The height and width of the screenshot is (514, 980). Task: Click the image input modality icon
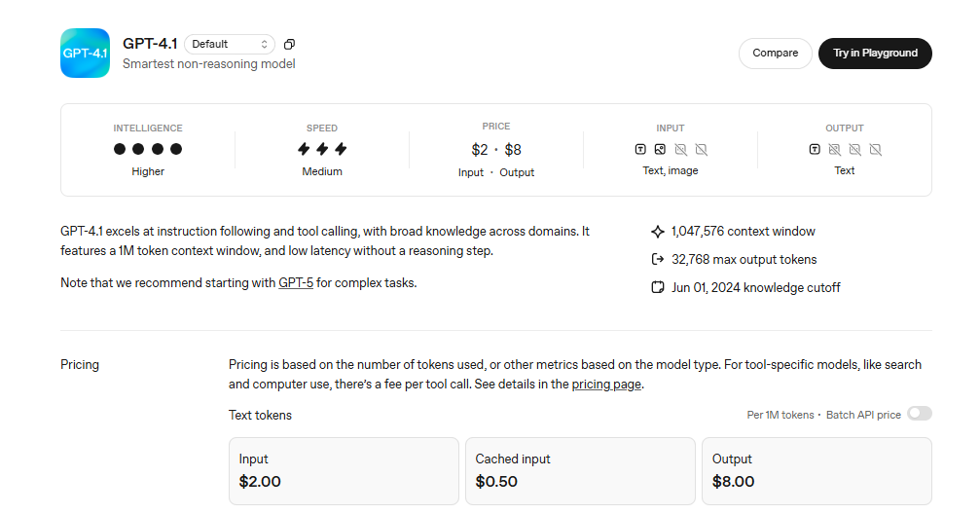[x=660, y=150]
